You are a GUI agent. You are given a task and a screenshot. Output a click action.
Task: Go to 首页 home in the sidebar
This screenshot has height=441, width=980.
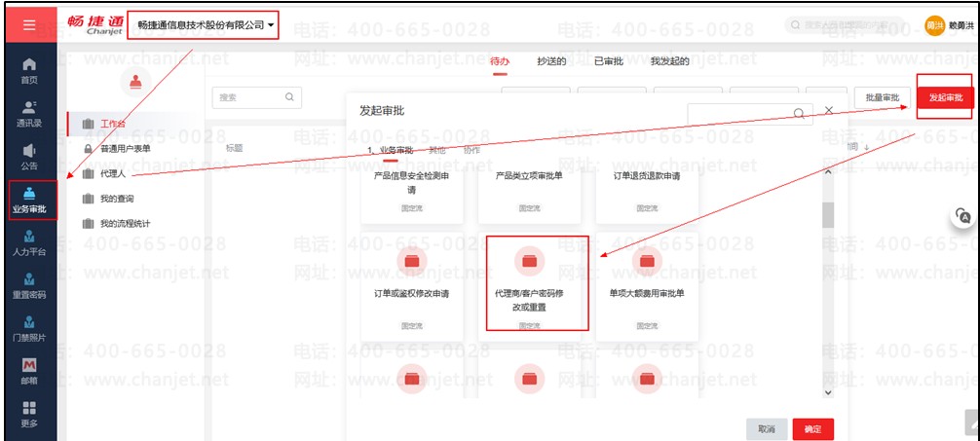(x=29, y=71)
